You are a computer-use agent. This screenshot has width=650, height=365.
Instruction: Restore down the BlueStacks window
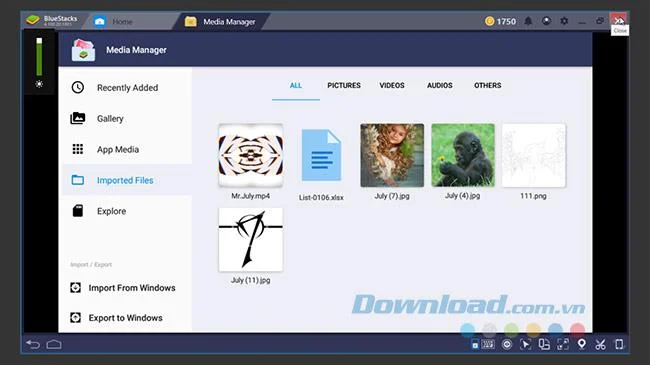coord(600,21)
